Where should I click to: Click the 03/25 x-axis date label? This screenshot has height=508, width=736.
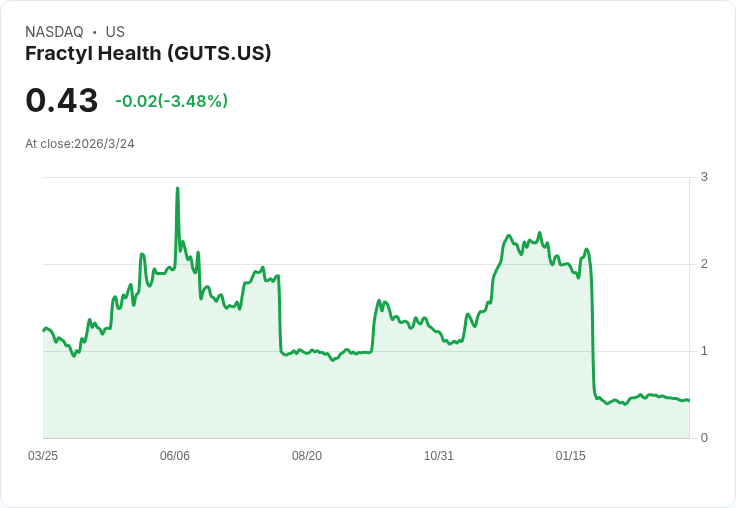tap(43, 456)
